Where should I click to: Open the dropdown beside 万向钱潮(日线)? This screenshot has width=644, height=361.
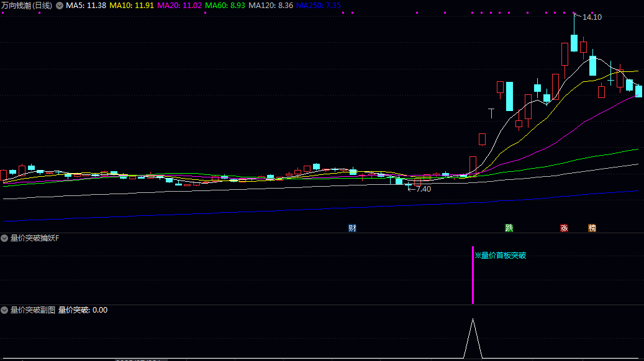(x=60, y=5)
